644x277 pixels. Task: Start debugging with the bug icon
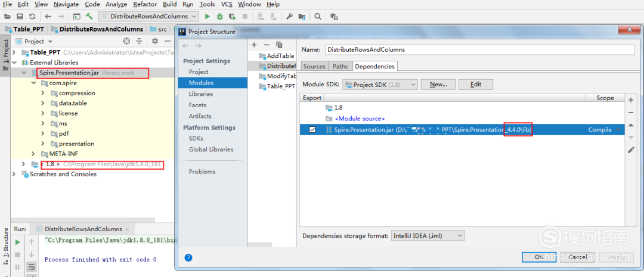[x=219, y=17]
